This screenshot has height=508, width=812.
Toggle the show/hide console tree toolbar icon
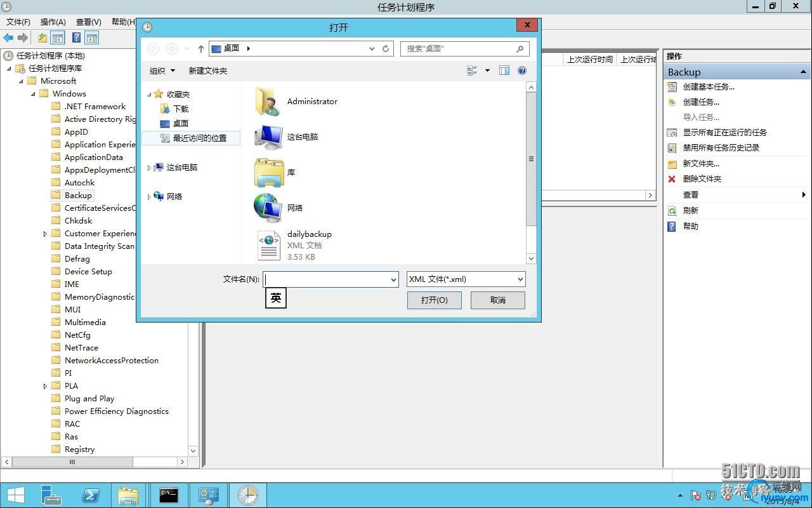[x=58, y=38]
